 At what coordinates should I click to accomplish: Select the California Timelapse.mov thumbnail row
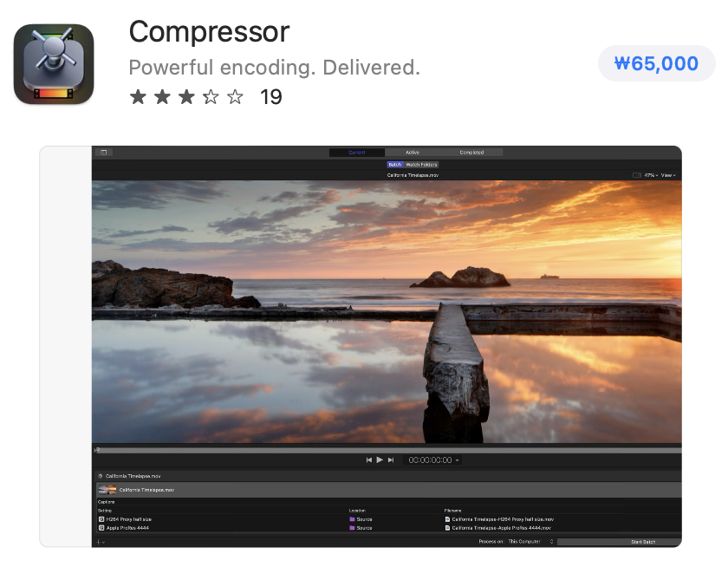389,490
